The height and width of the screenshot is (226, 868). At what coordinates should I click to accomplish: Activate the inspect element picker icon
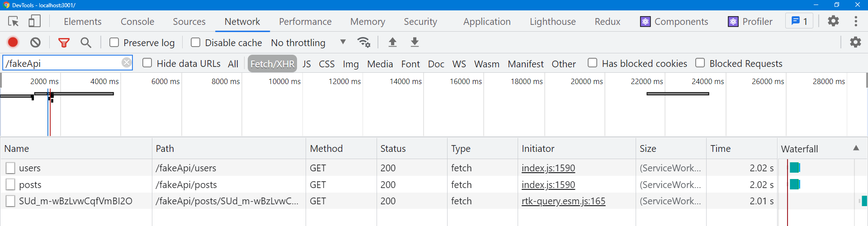coord(13,21)
